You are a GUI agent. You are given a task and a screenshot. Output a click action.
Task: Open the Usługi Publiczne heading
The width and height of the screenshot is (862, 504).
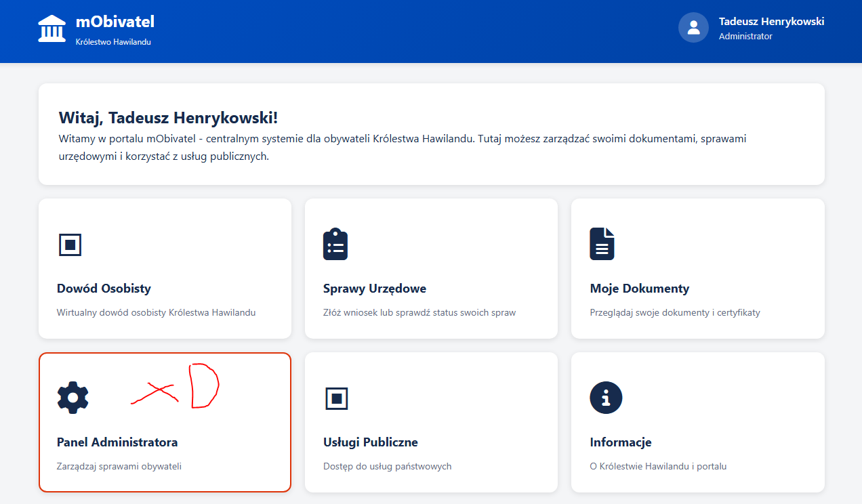pyautogui.click(x=371, y=442)
